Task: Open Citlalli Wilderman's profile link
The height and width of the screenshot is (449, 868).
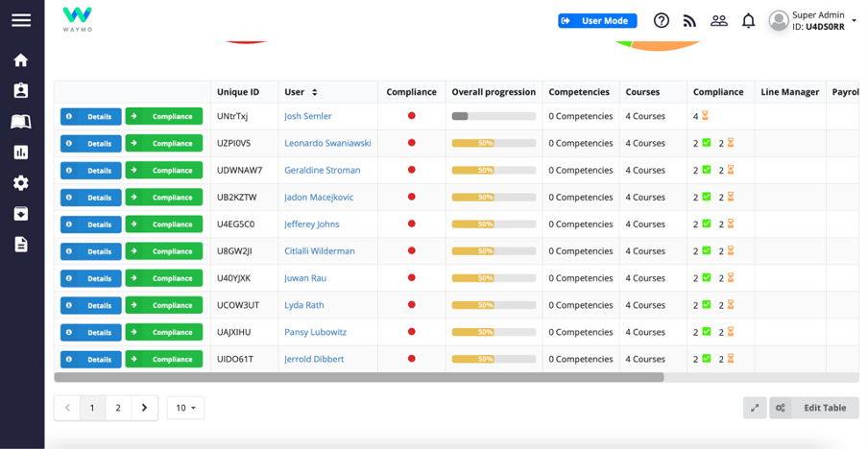Action: pyautogui.click(x=320, y=251)
